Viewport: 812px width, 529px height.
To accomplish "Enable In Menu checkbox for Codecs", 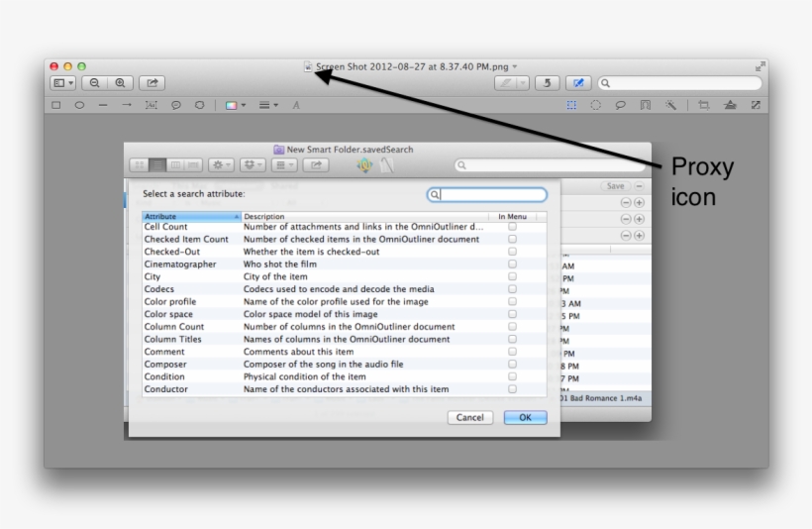I will point(512,288).
